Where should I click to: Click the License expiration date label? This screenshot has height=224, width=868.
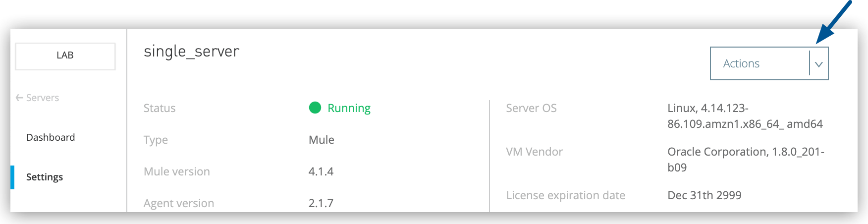click(565, 195)
